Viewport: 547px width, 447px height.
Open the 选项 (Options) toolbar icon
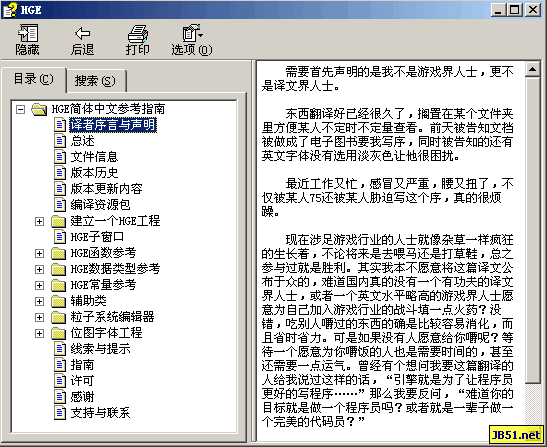tap(192, 33)
